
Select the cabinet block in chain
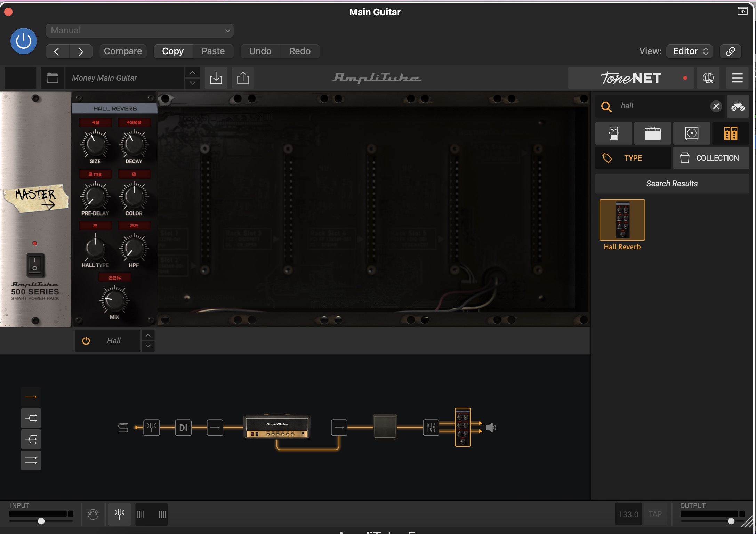tap(385, 426)
